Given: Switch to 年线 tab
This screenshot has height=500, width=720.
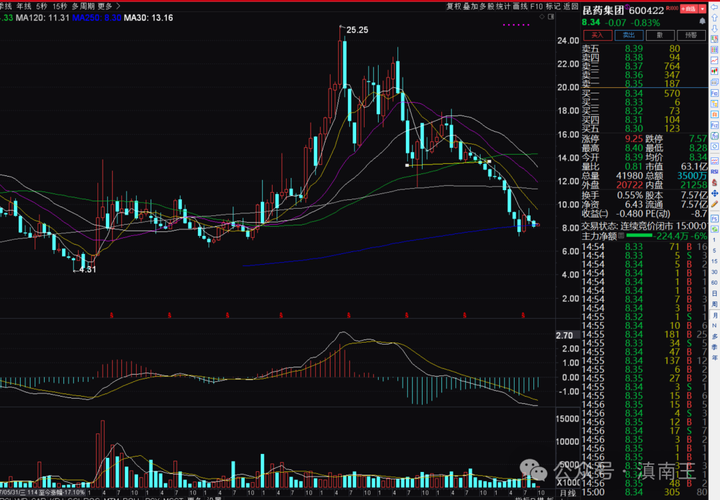Looking at the screenshot, I should click(x=23, y=6).
